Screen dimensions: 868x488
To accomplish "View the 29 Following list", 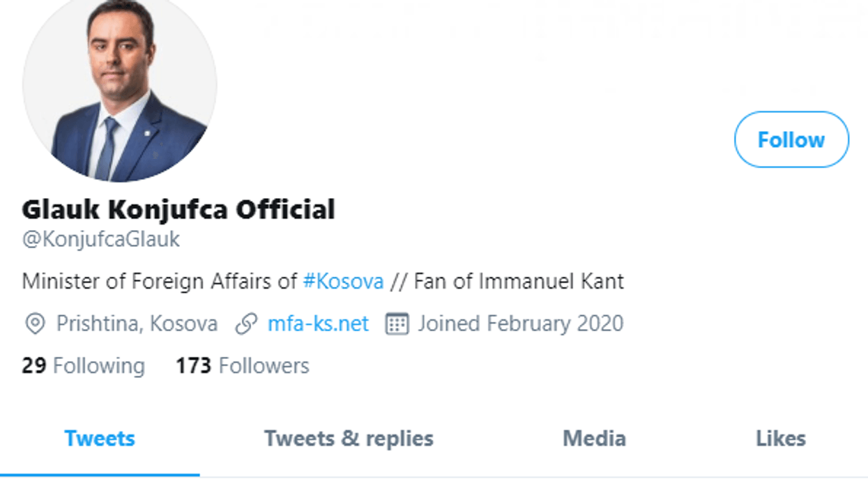I will (x=83, y=366).
